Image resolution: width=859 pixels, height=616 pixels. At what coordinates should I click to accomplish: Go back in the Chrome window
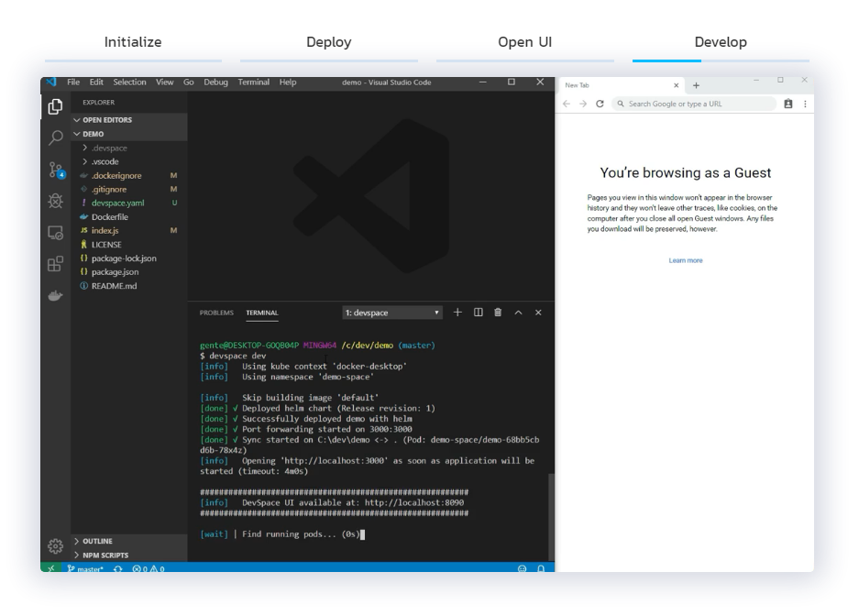567,104
